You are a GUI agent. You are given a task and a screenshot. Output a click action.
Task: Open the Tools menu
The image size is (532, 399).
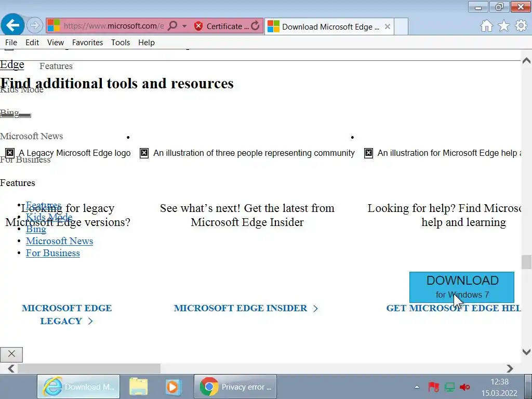pyautogui.click(x=121, y=43)
